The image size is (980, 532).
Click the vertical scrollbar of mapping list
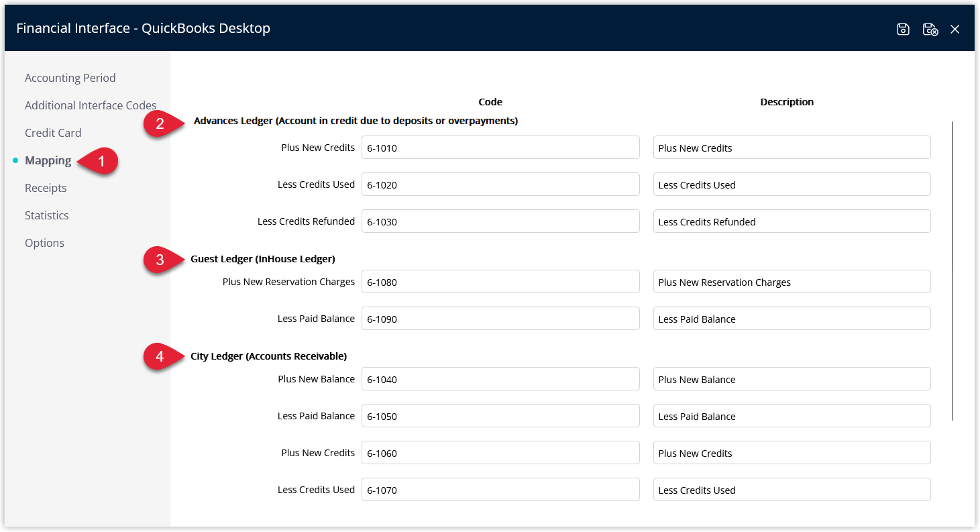click(952, 271)
